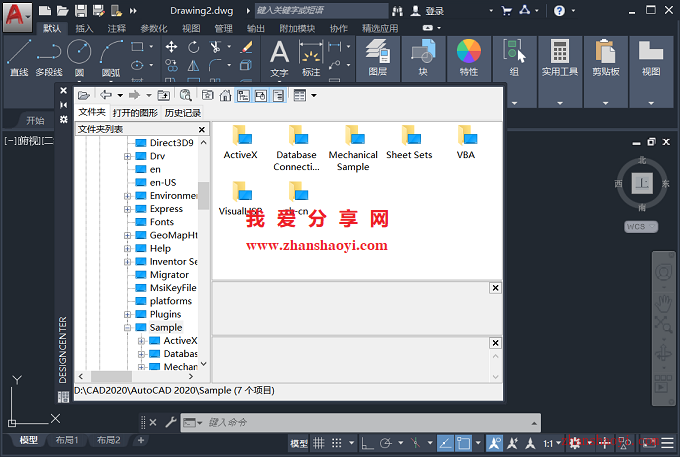
Task: Toggle the Preview pane button in DesignCenter
Action: (x=261, y=95)
